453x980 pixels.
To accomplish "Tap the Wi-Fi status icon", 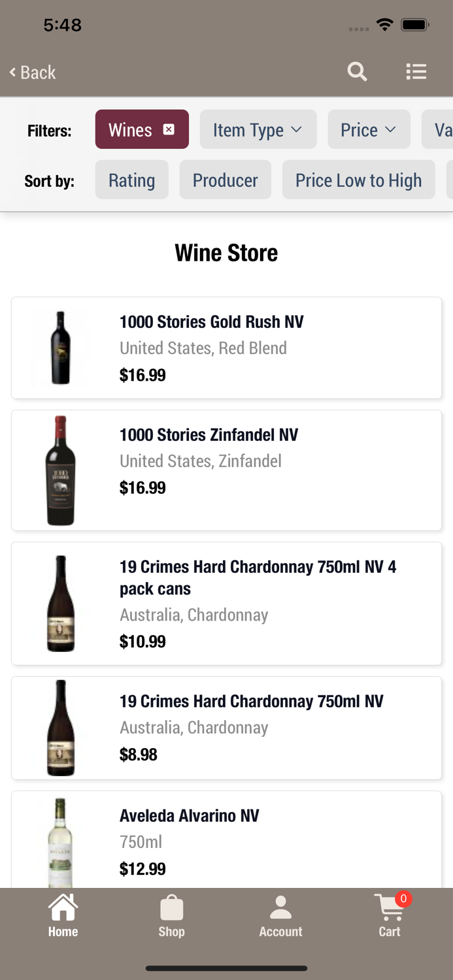I will [x=384, y=24].
